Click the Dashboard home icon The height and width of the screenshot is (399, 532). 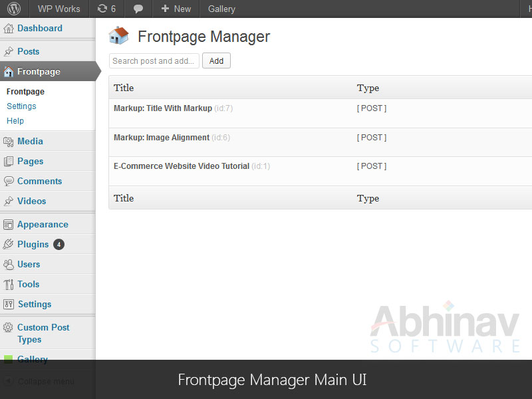point(9,29)
